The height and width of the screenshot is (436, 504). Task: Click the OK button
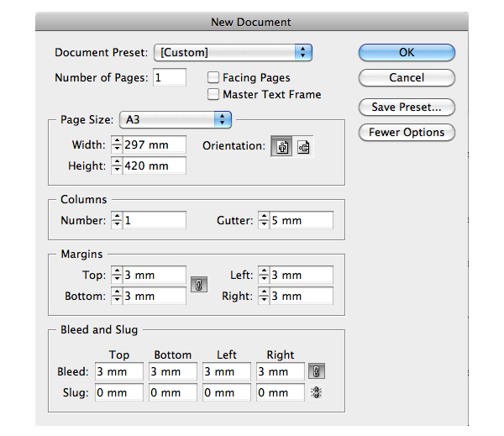[407, 52]
